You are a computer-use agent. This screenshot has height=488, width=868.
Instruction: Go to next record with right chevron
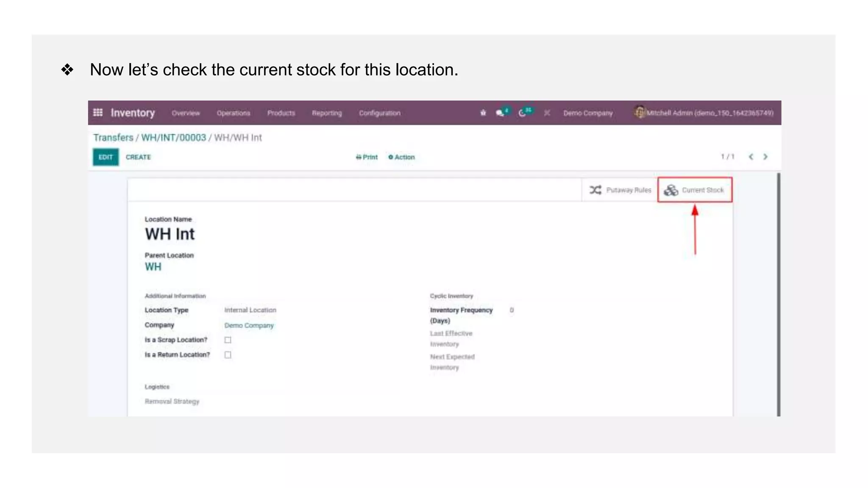point(765,157)
